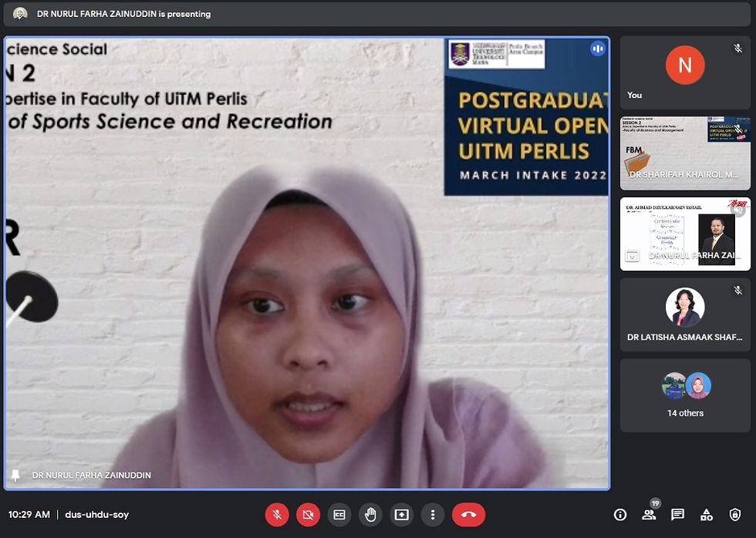Click the red N avatar

tap(685, 65)
